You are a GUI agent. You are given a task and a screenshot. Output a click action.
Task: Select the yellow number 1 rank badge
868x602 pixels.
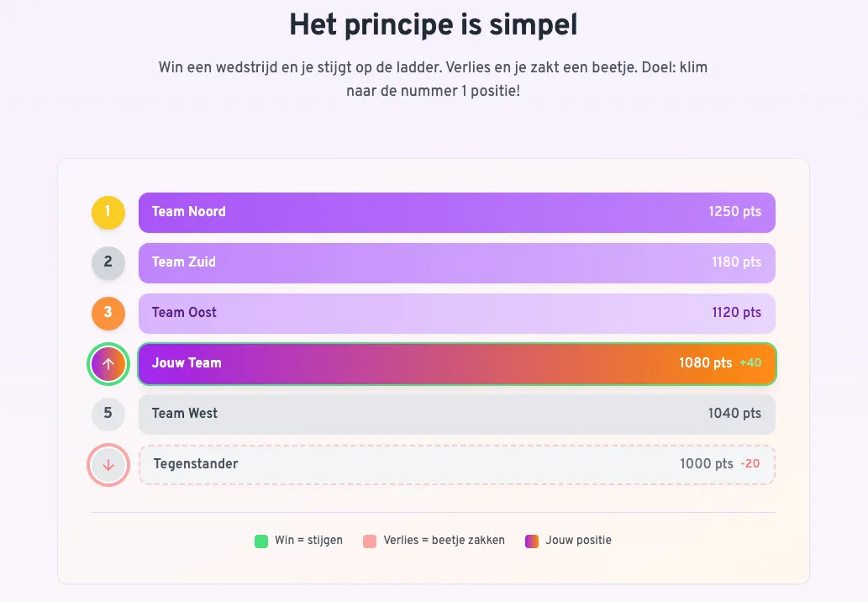click(108, 212)
